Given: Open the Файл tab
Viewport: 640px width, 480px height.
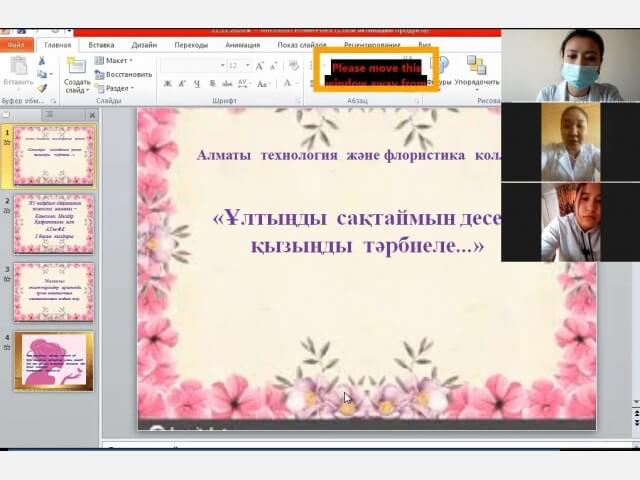Looking at the screenshot, I should 16,45.
